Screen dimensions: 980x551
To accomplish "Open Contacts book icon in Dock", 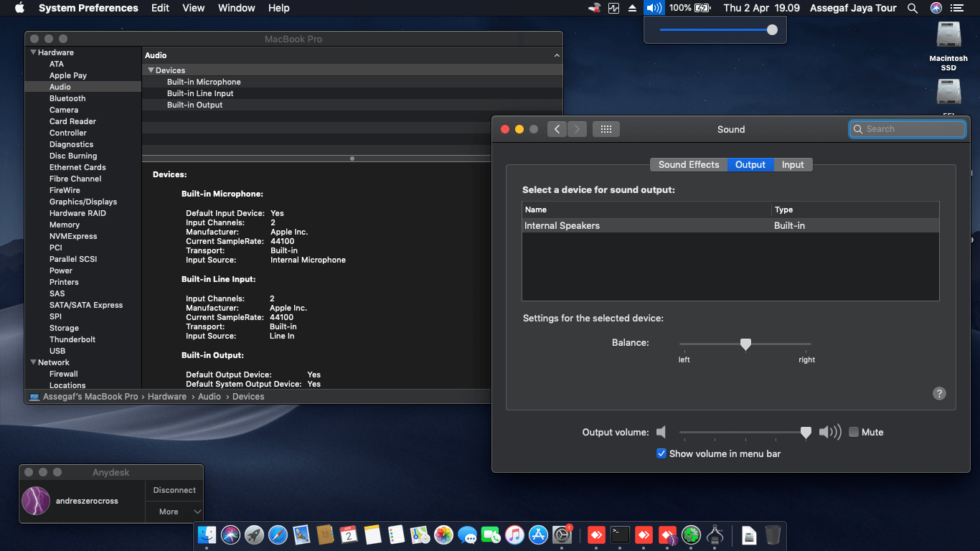I will coord(325,534).
